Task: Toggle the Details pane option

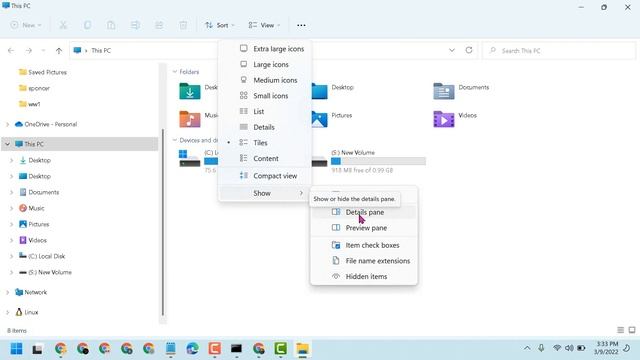Action: pyautogui.click(x=364, y=212)
